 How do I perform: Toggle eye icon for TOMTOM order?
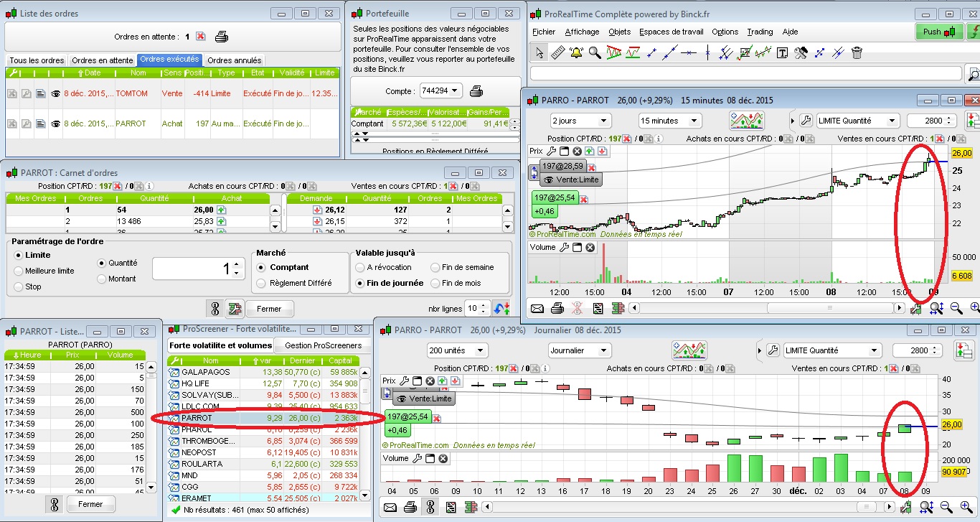(x=56, y=93)
